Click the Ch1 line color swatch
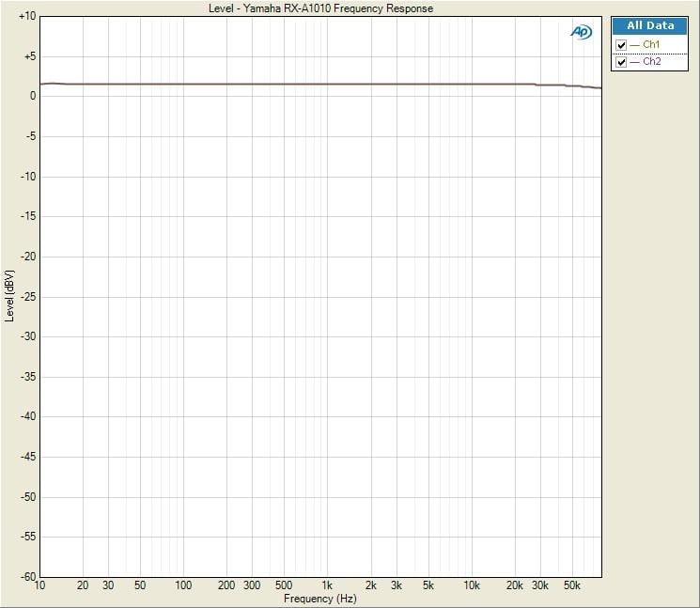This screenshot has height=608, width=700. 634,45
